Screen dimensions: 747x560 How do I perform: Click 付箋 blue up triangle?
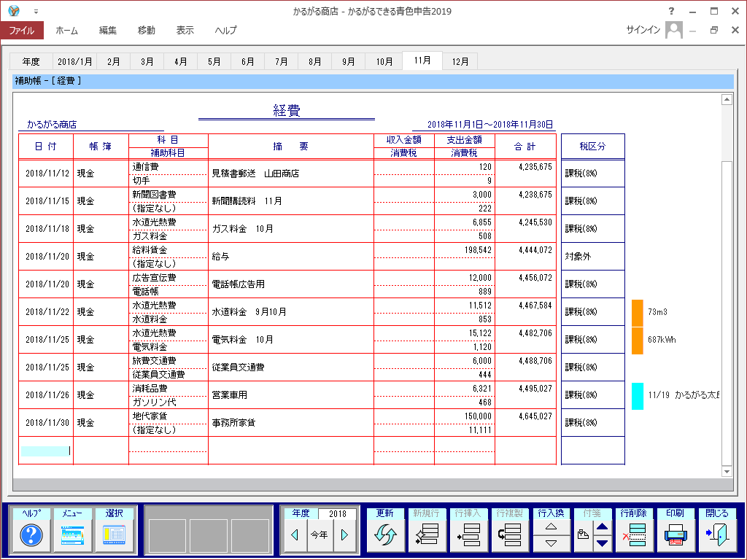(602, 526)
